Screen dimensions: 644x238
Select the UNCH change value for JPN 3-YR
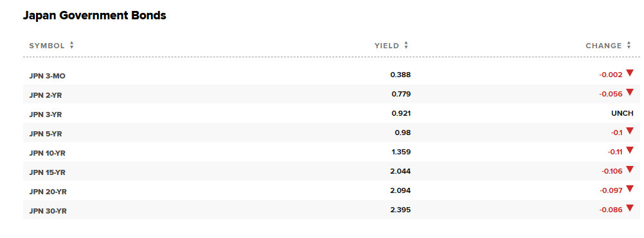click(622, 113)
